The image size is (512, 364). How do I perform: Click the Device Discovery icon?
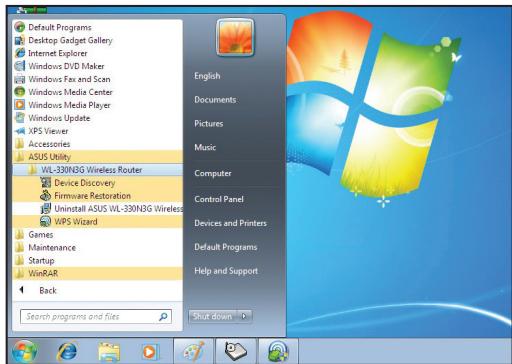(x=46, y=183)
